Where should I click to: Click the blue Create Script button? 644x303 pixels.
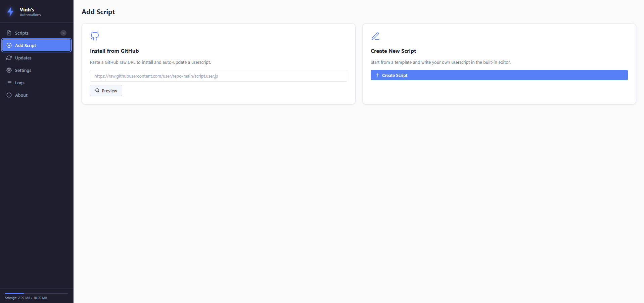(x=499, y=75)
